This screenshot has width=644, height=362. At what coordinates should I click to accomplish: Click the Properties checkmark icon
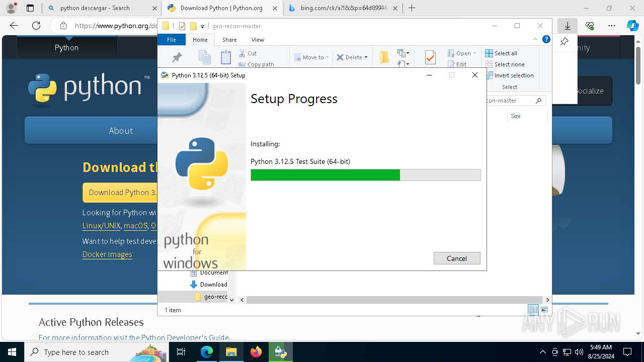point(430,57)
